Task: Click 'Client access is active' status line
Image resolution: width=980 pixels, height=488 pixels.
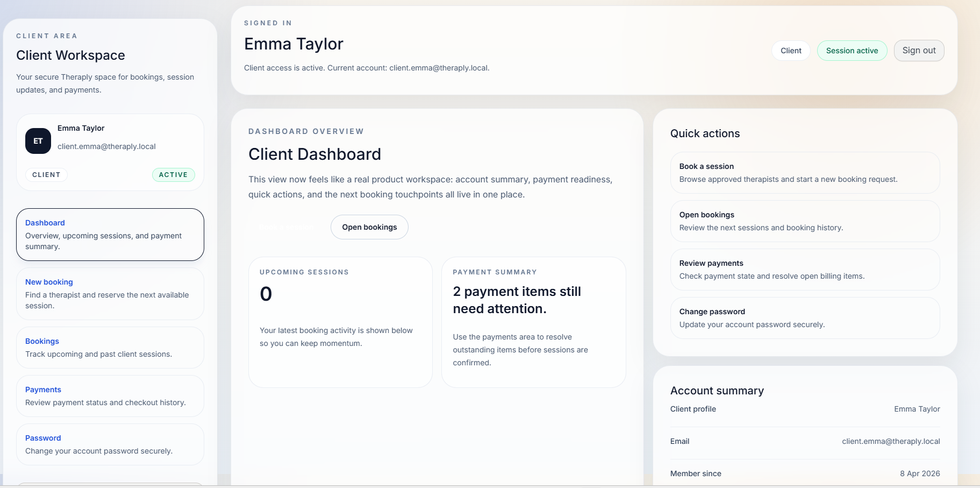Action: pyautogui.click(x=367, y=68)
